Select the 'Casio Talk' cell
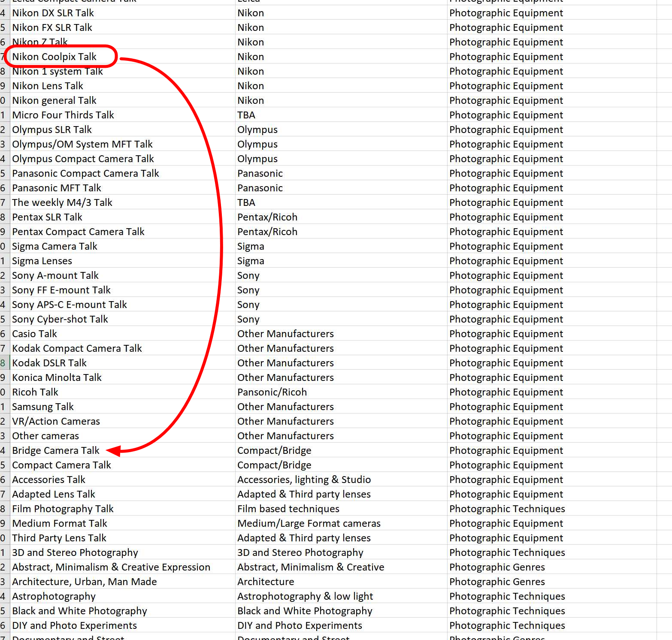 point(122,334)
